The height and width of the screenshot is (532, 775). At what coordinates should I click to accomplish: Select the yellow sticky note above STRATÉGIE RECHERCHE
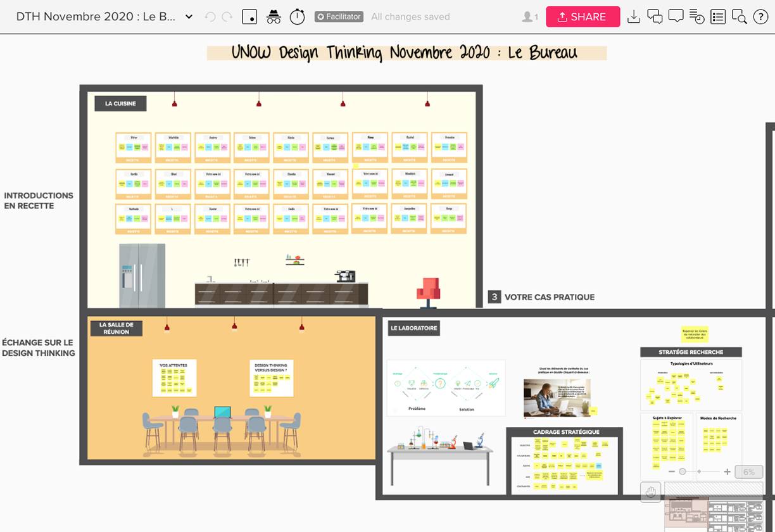[694, 334]
